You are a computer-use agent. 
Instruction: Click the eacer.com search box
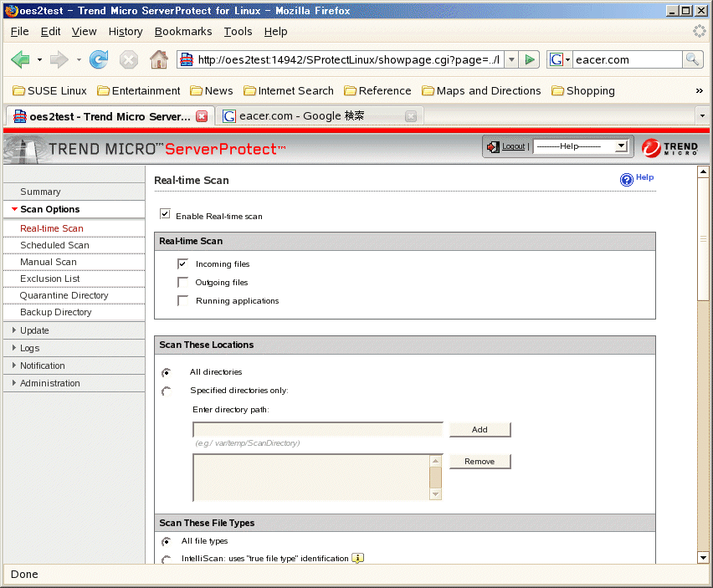click(627, 59)
